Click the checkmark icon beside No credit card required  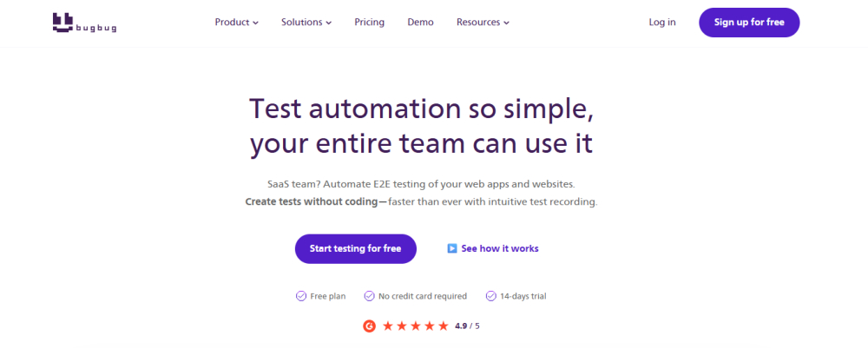click(x=369, y=296)
